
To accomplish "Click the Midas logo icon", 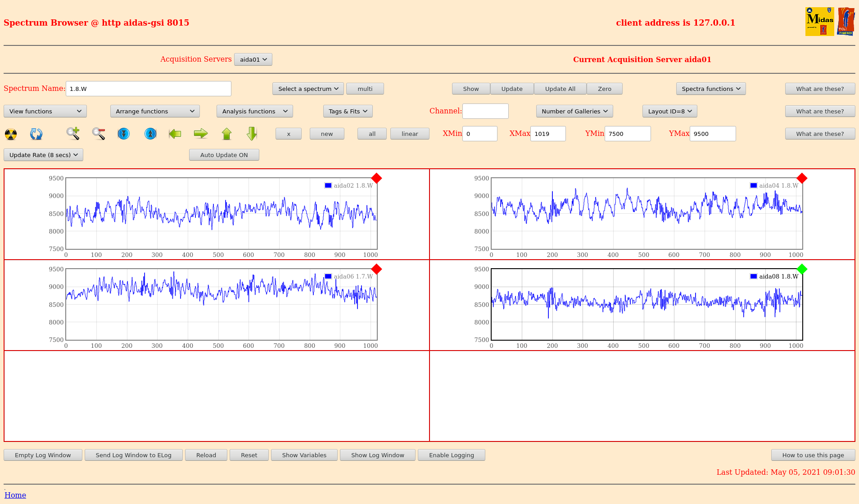I will [x=820, y=21].
